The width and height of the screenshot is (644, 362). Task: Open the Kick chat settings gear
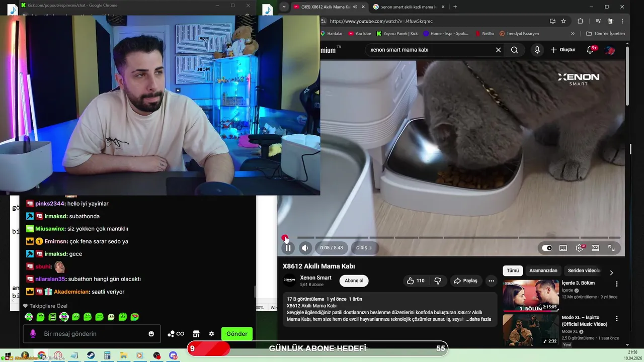(211, 334)
